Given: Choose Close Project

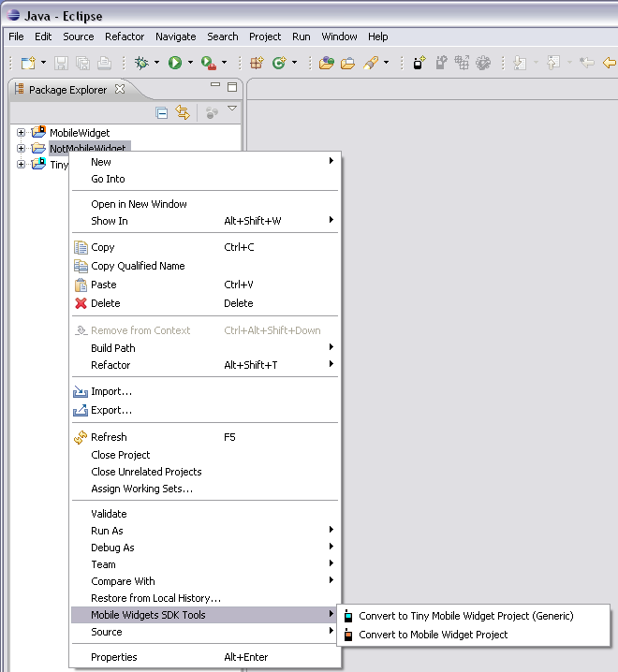Looking at the screenshot, I should (205, 455).
